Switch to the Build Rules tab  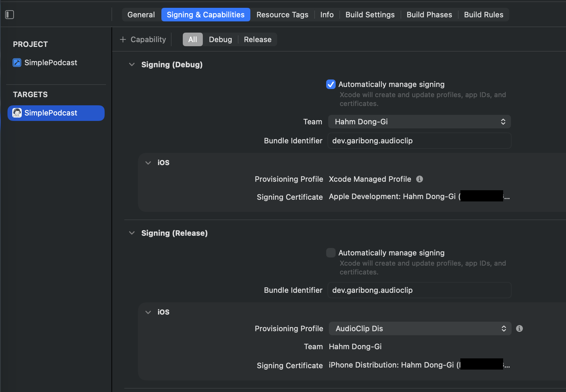(483, 15)
